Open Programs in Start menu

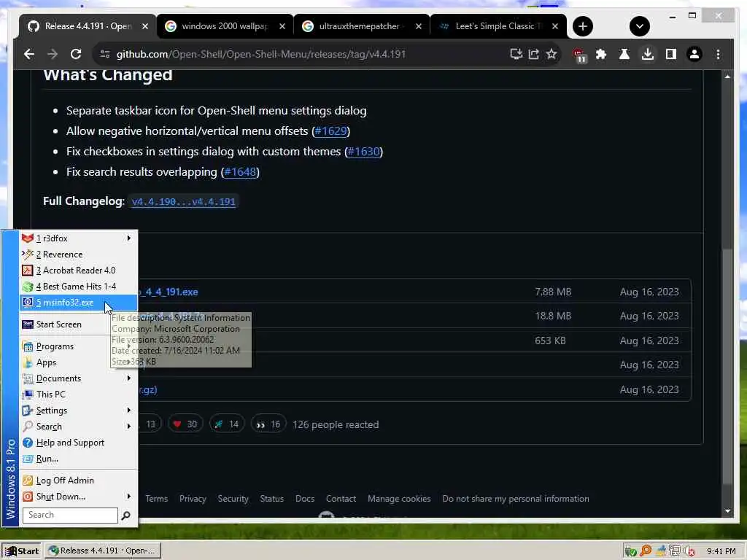pos(79,346)
